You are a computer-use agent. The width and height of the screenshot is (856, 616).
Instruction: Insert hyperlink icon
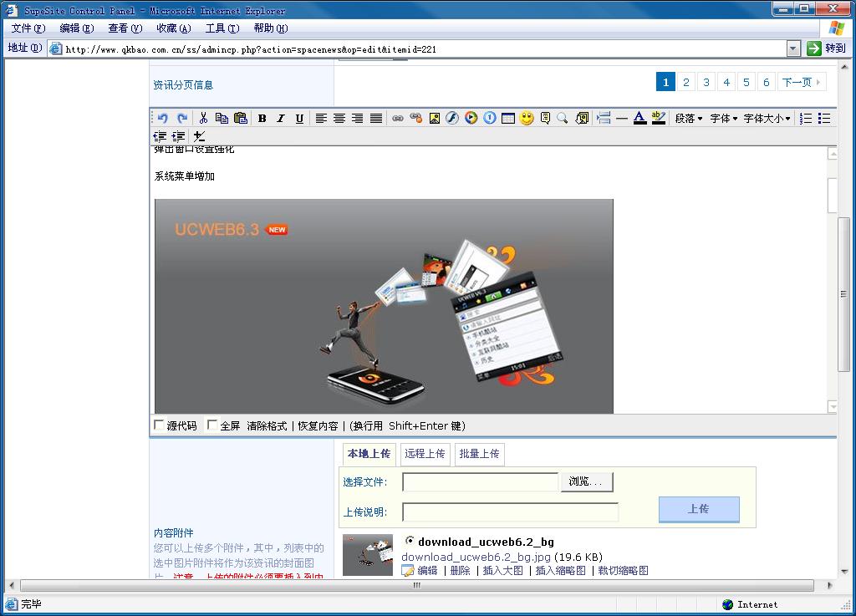[x=397, y=118]
